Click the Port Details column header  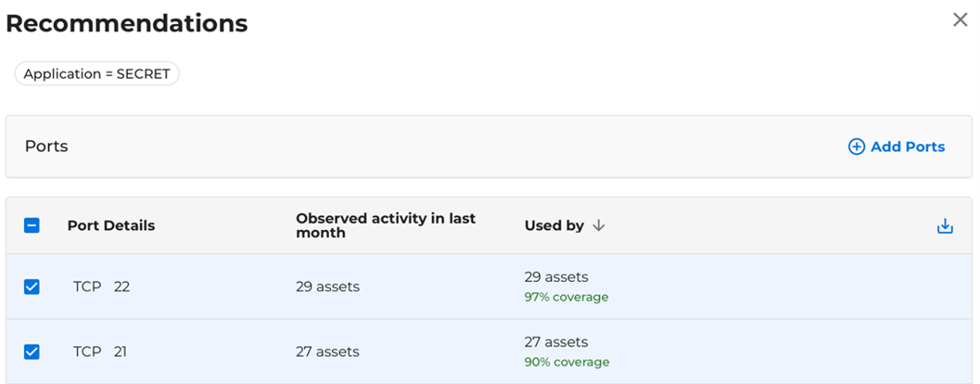[110, 225]
